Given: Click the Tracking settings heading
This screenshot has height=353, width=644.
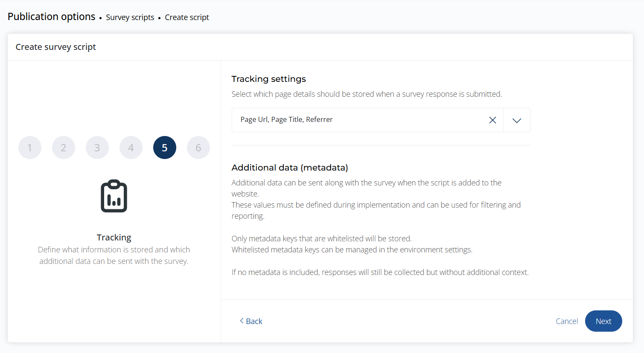Looking at the screenshot, I should coord(269,79).
